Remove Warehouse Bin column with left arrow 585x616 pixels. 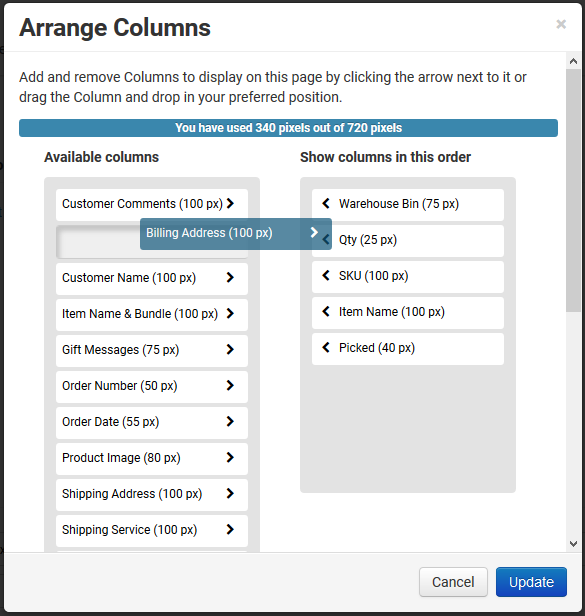326,203
